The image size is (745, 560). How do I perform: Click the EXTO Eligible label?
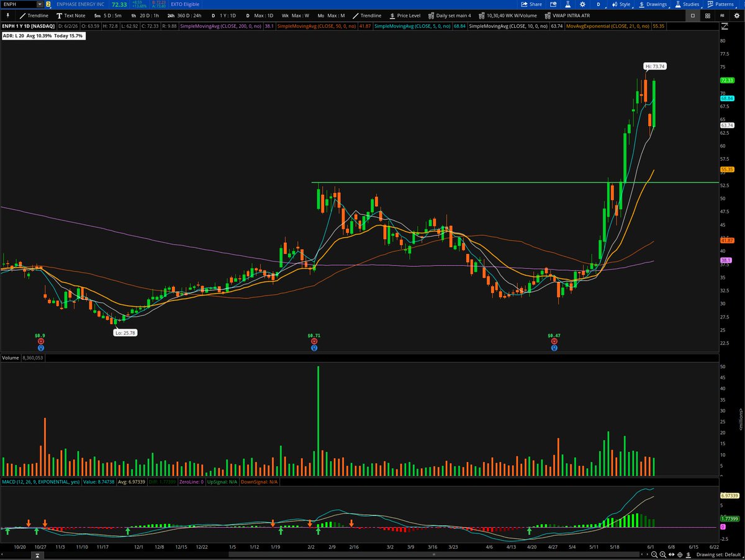185,4
